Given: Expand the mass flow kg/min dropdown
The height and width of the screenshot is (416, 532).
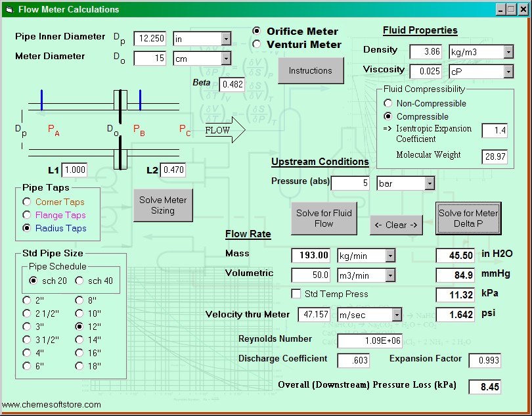Looking at the screenshot, I should pyautogui.click(x=389, y=256).
